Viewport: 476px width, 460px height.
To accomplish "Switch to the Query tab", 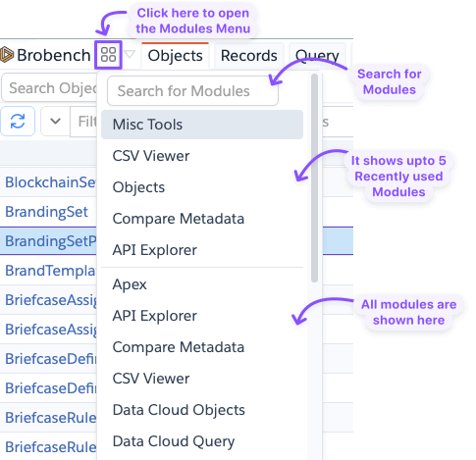I will pos(317,56).
